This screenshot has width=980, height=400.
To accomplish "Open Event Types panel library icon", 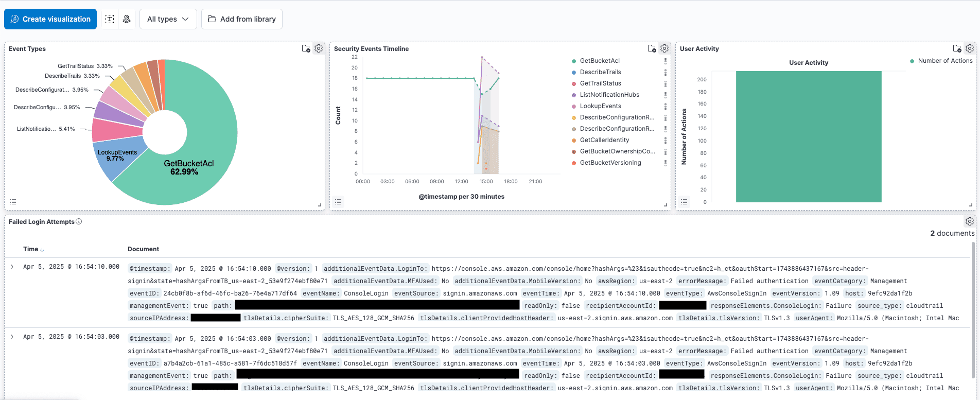I will 306,48.
